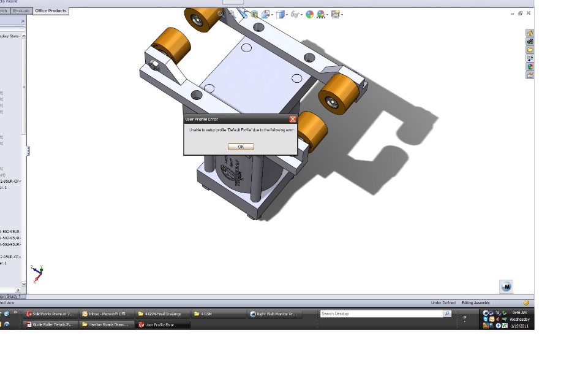Click the Apply Scene icon
The width and height of the screenshot is (588, 368).
(x=321, y=15)
